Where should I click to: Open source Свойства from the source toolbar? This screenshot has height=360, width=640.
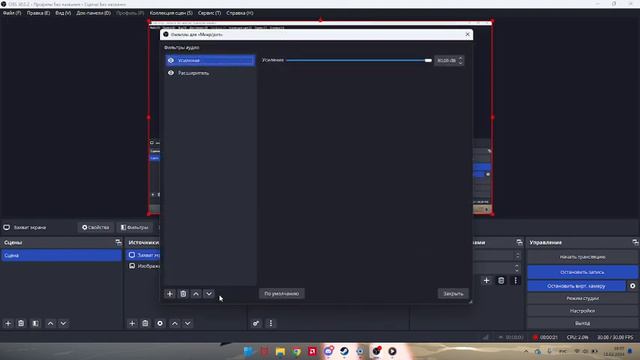point(96,227)
